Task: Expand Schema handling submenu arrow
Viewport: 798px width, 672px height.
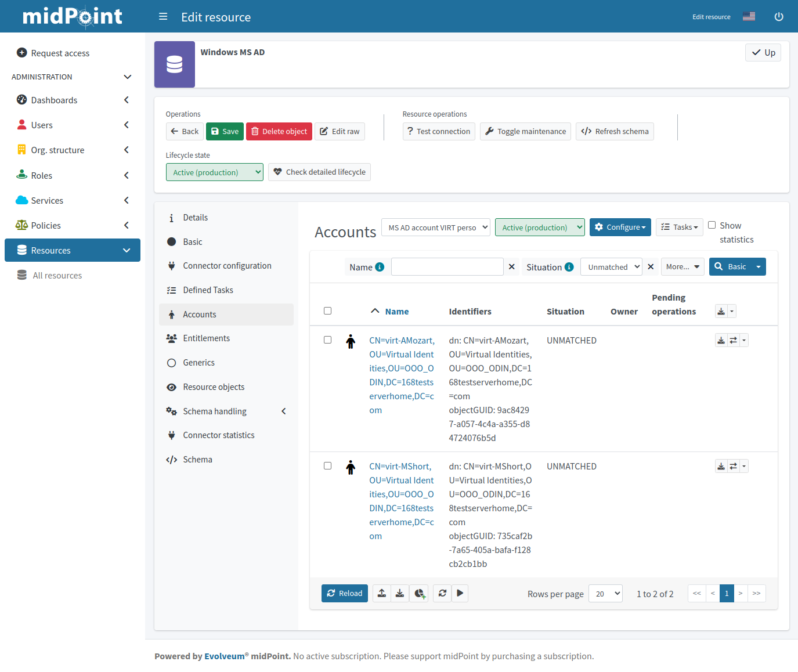Action: click(284, 411)
